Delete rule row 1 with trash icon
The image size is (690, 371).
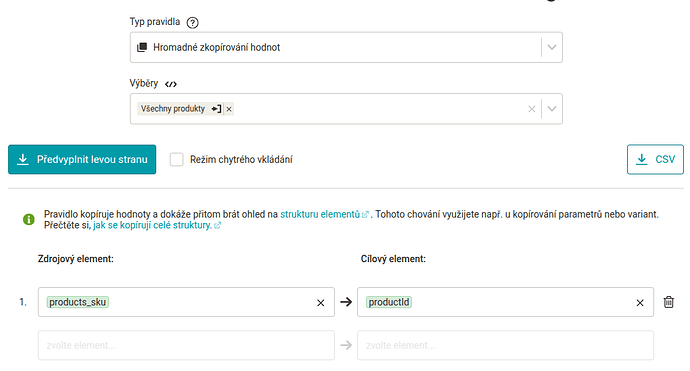(x=668, y=302)
